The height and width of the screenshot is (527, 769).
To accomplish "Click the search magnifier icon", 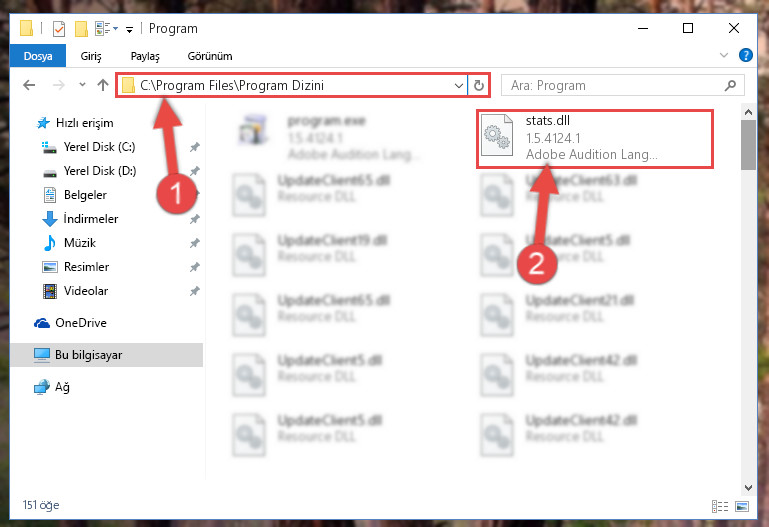I will tap(730, 85).
